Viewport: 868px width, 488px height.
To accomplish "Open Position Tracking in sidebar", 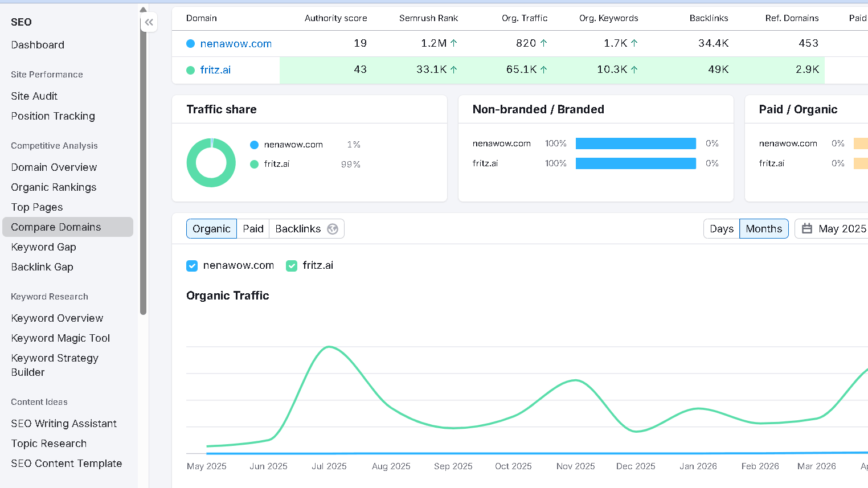I will [x=53, y=116].
